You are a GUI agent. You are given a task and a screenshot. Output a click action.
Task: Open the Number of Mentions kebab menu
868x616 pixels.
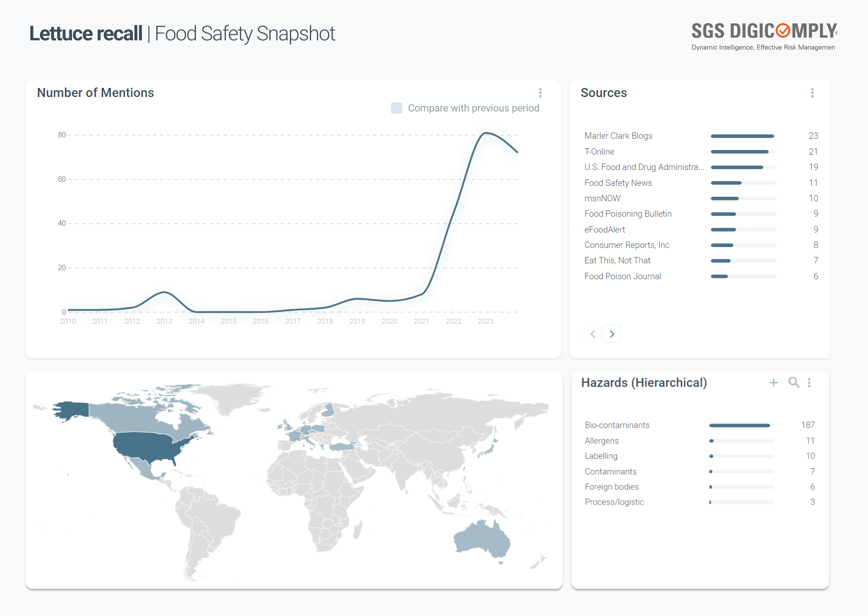tap(540, 93)
